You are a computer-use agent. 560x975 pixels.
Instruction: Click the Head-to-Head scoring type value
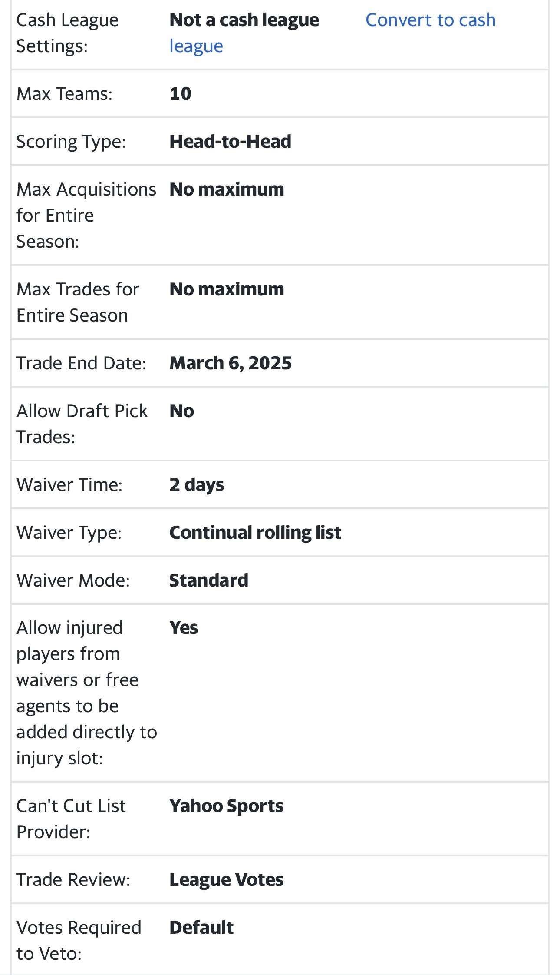(230, 142)
